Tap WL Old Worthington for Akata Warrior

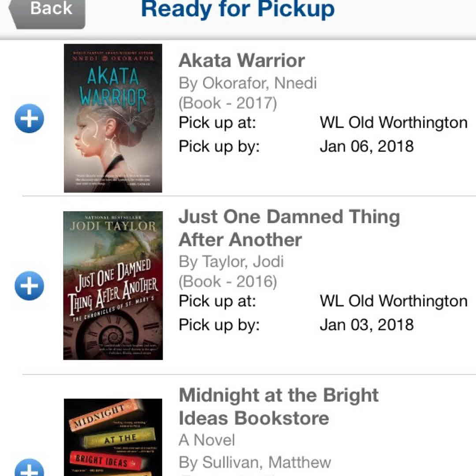(x=393, y=123)
